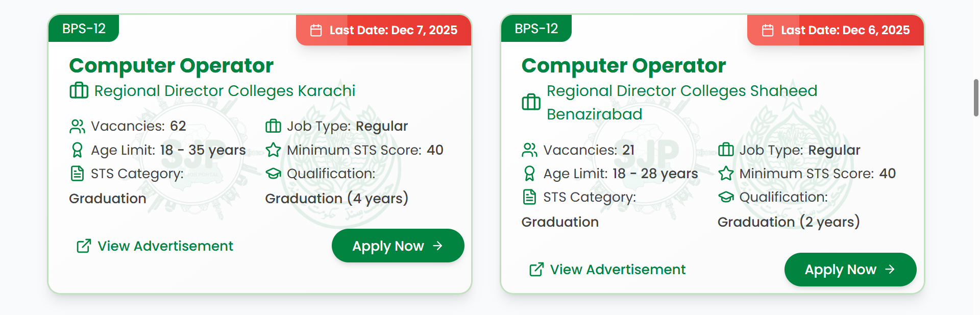Open the Computer Operator title on Benazirabad card

click(x=623, y=65)
